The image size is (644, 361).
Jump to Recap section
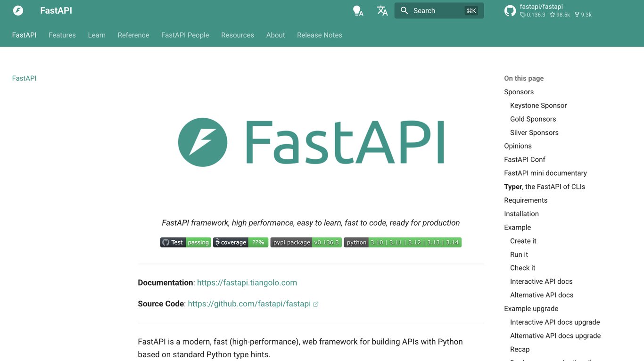point(520,349)
